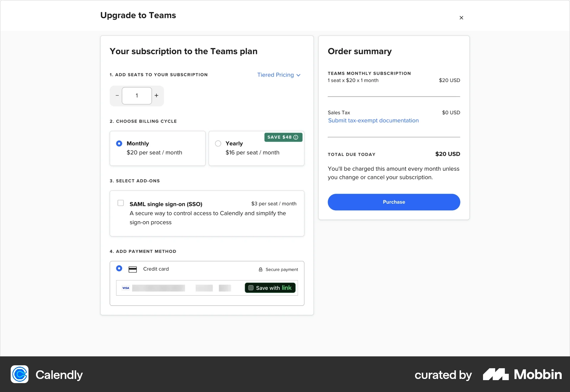The height and width of the screenshot is (392, 570).
Task: Click the credit card icon
Action: coord(132,269)
